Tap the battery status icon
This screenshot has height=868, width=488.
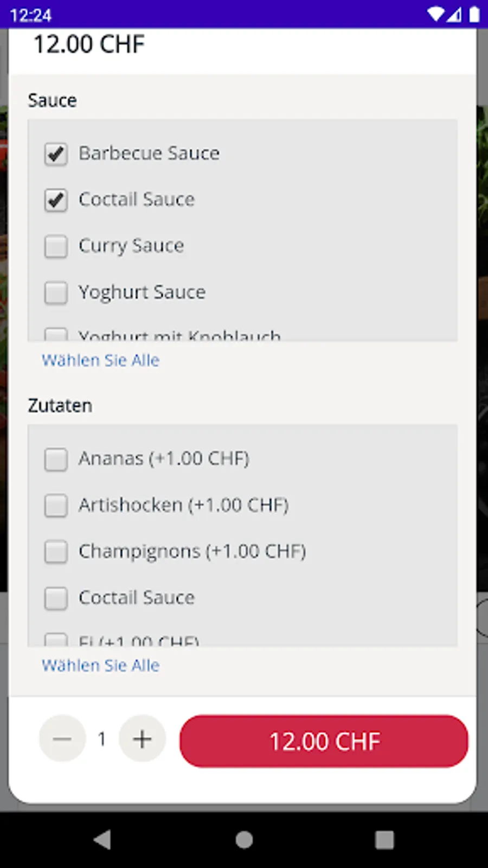tap(474, 15)
